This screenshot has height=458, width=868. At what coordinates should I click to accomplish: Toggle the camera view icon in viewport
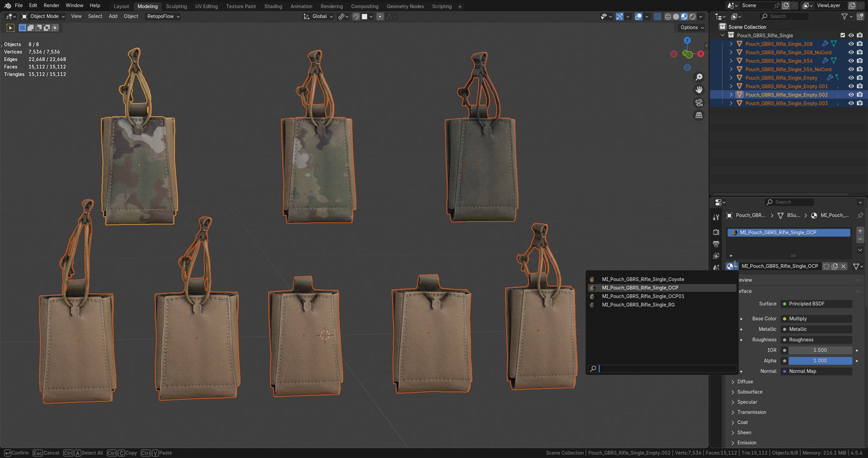point(699,103)
